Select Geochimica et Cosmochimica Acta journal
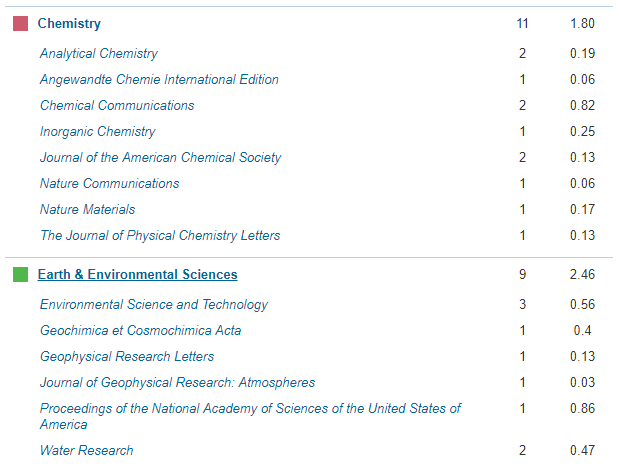 (140, 331)
